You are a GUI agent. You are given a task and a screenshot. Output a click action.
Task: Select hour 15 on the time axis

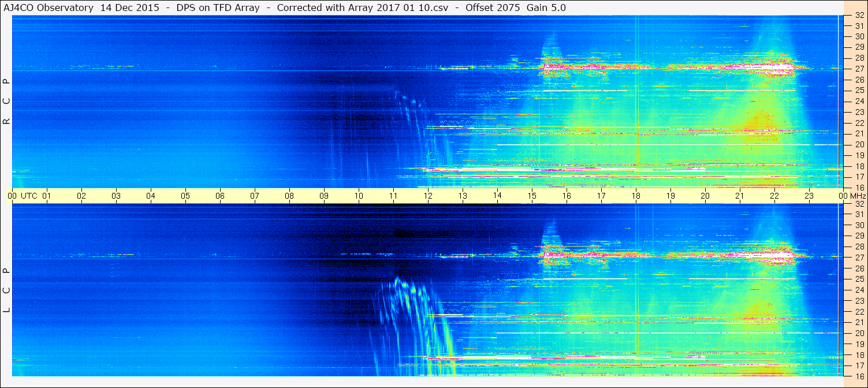(532, 196)
